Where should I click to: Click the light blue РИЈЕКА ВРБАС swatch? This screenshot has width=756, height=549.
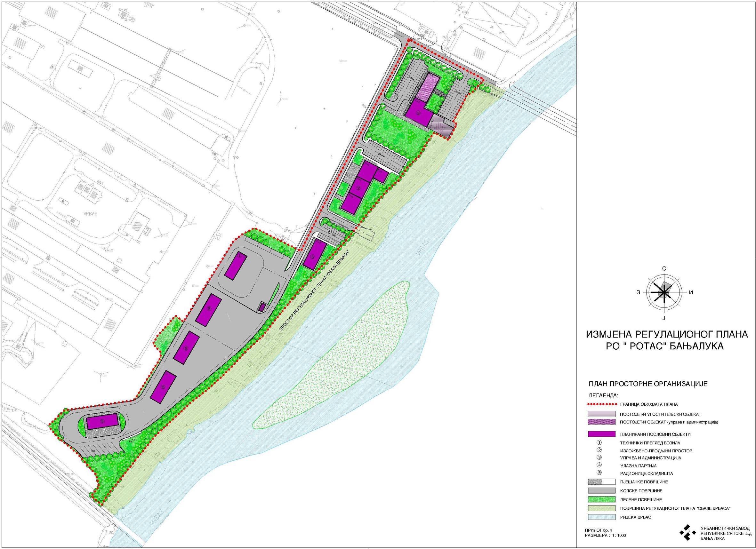click(601, 517)
